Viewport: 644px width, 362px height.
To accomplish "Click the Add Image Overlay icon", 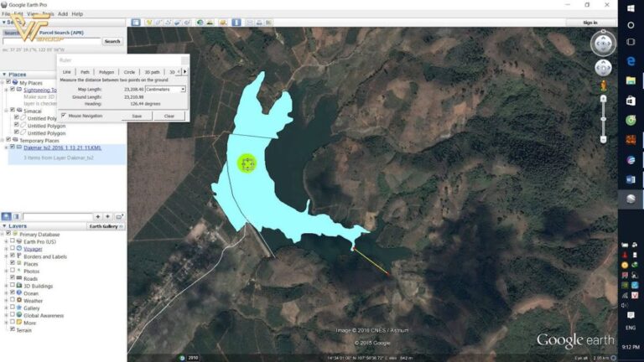I will click(x=178, y=23).
